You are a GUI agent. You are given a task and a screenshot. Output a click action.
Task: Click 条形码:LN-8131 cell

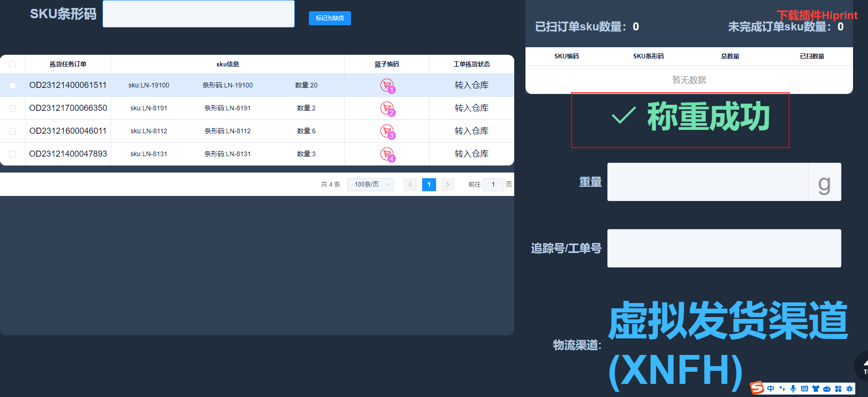(228, 154)
